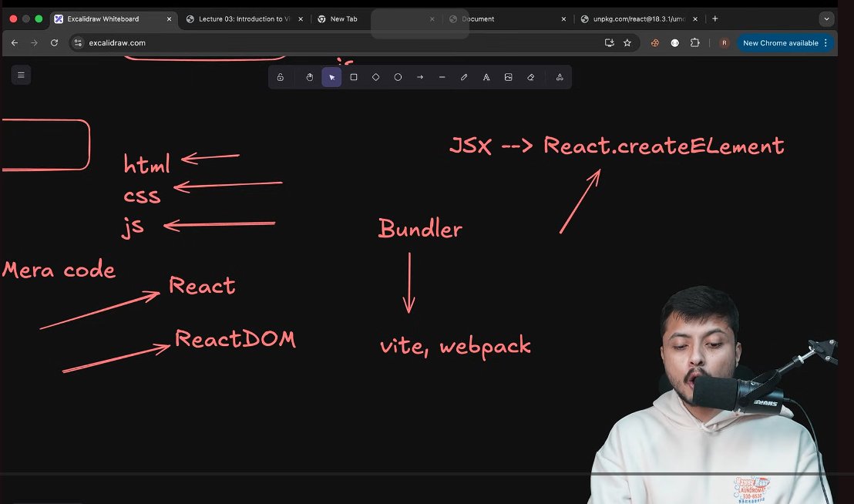This screenshot has width=854, height=504.
Task: Select the Diamond tool
Action: 375,77
